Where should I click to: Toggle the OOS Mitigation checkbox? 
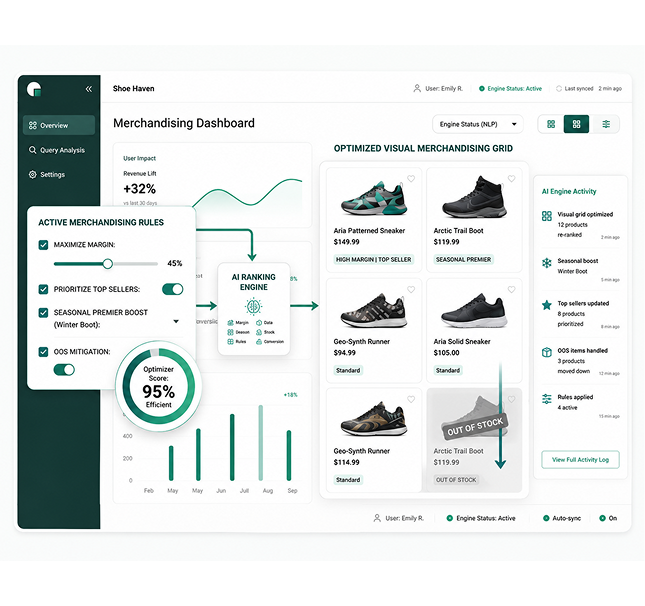43,352
